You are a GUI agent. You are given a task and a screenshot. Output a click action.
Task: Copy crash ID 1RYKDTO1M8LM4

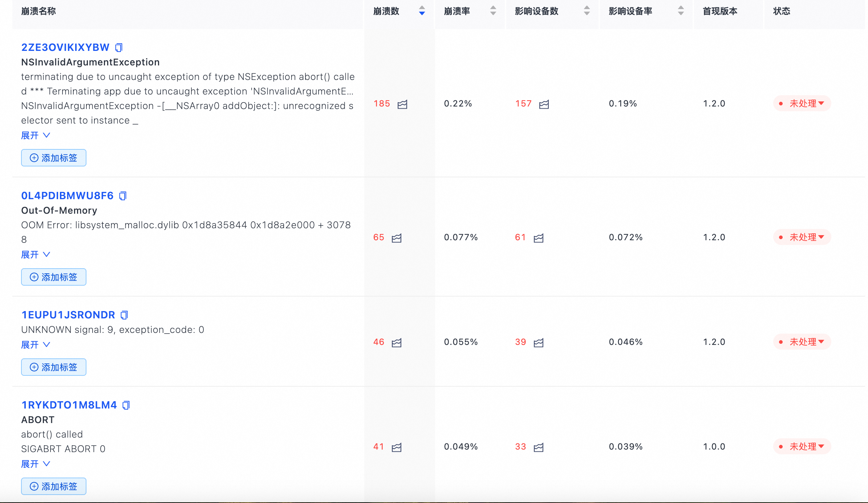(x=126, y=405)
